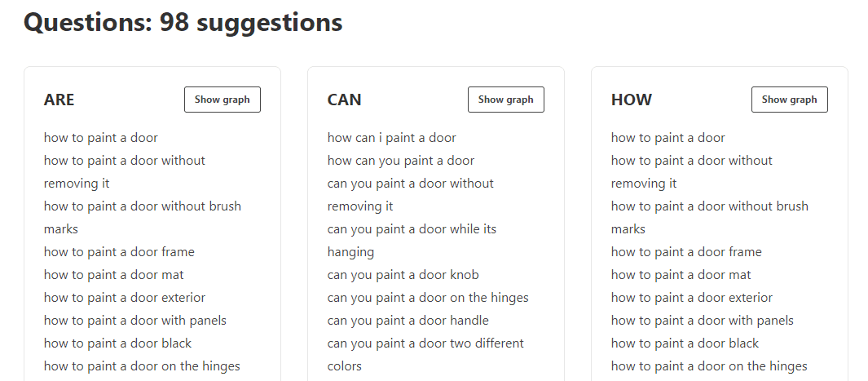The width and height of the screenshot is (868, 381).
Task: Click "door exterior" suggestion in HOW card
Action: (x=692, y=298)
